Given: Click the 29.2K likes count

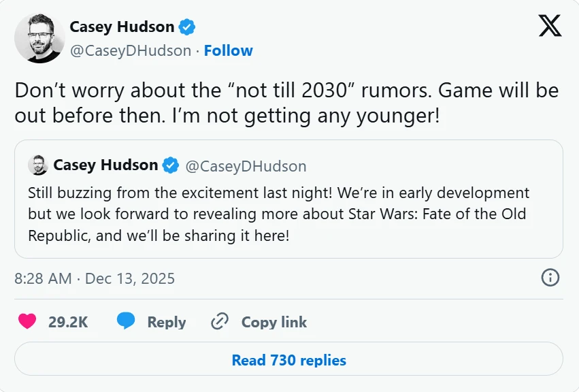Looking at the screenshot, I should [x=68, y=322].
